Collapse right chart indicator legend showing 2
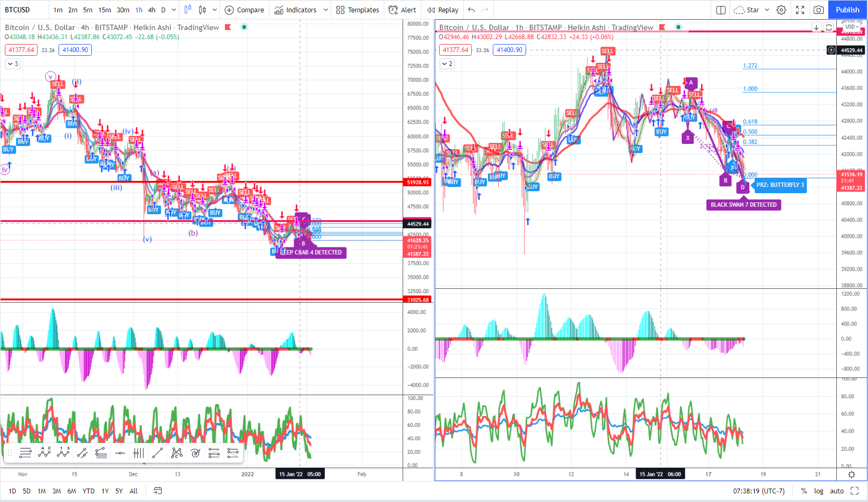868x502 pixels. (x=447, y=64)
